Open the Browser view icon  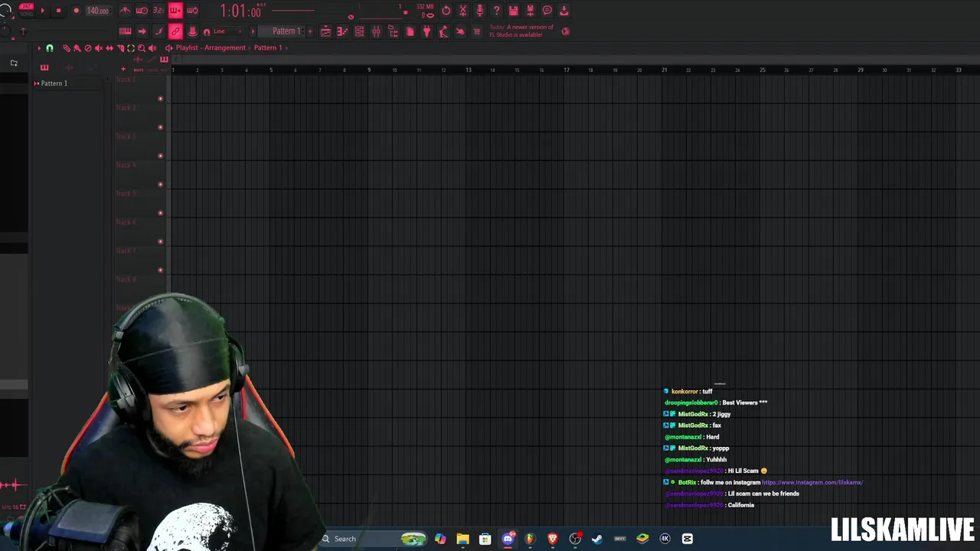(x=393, y=31)
